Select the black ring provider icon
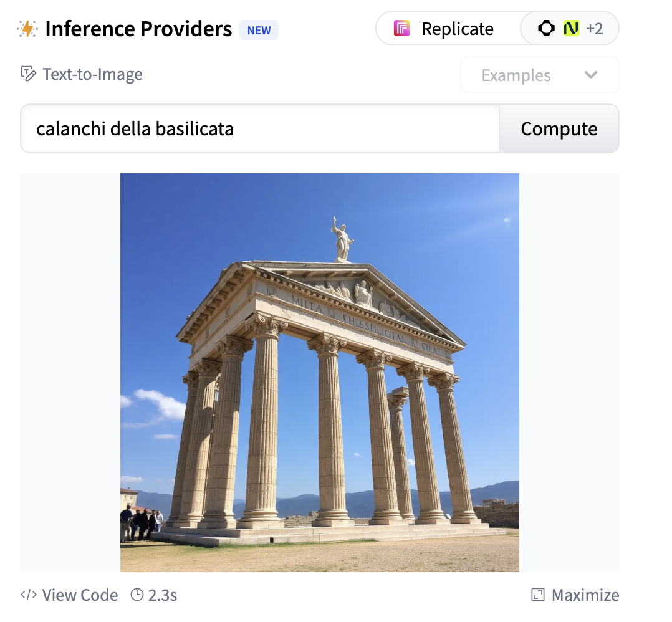This screenshot has width=672, height=622. [x=546, y=28]
